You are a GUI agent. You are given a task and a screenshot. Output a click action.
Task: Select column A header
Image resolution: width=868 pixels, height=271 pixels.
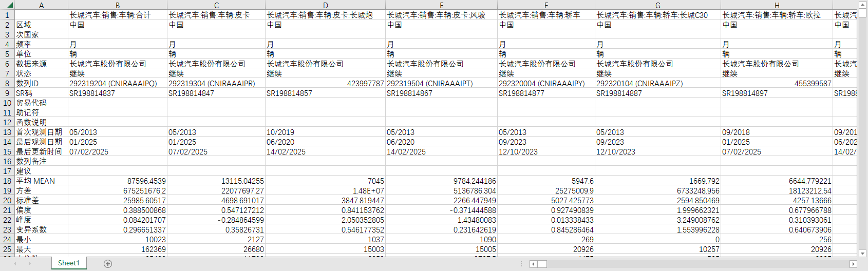41,5
